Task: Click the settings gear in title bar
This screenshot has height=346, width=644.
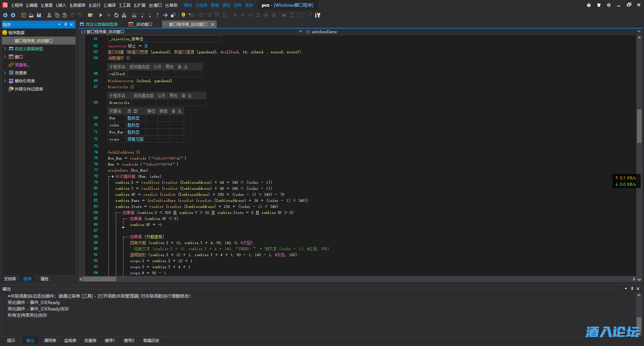Action: (609, 5)
